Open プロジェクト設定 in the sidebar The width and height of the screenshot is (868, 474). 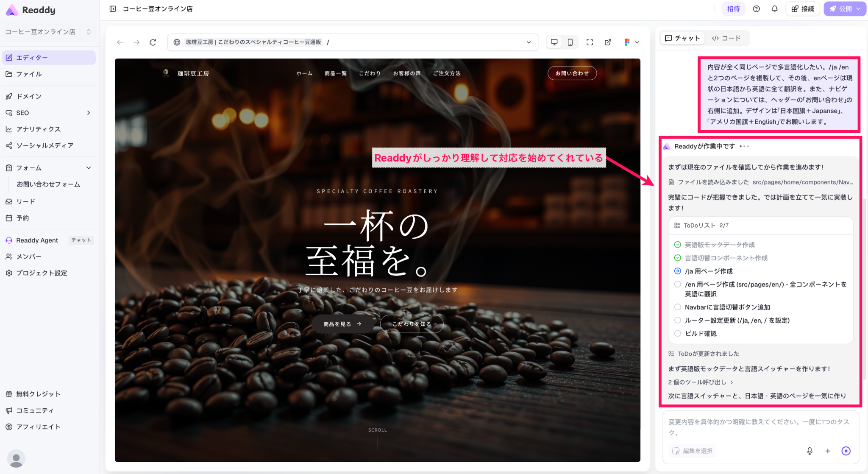(x=49, y=273)
